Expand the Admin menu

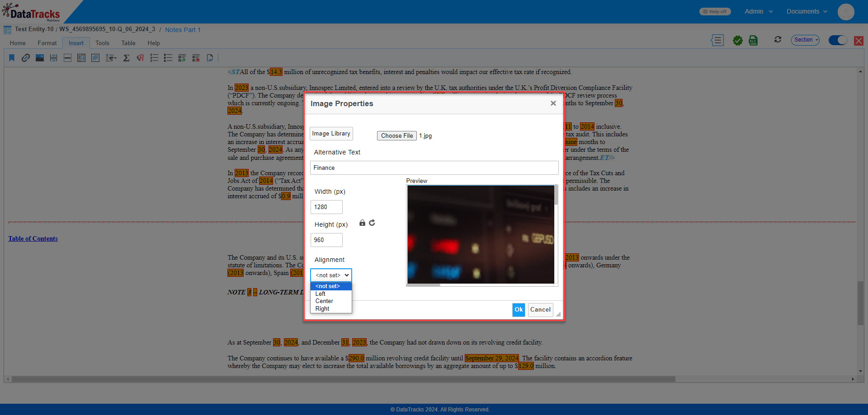[x=759, y=11]
